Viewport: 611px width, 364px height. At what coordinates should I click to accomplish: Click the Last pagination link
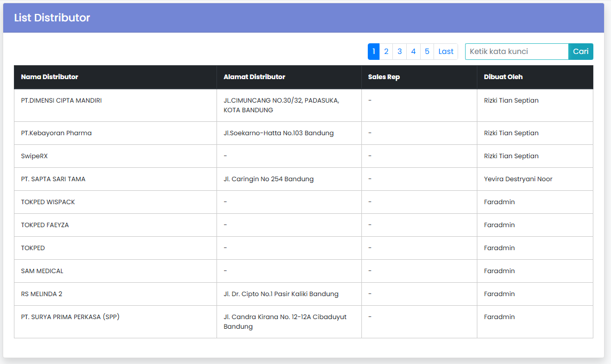click(446, 51)
